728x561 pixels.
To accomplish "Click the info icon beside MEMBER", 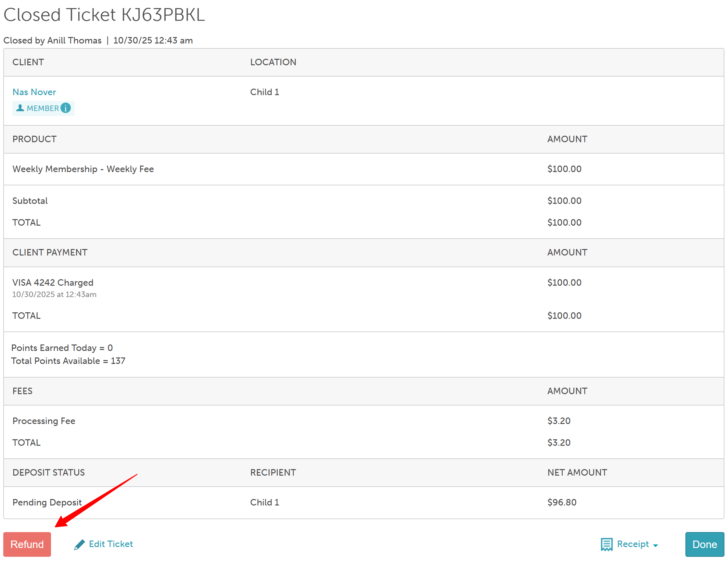I will point(66,108).
